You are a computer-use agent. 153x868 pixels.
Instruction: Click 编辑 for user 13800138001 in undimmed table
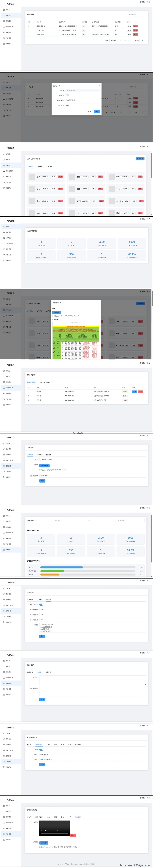129,26
